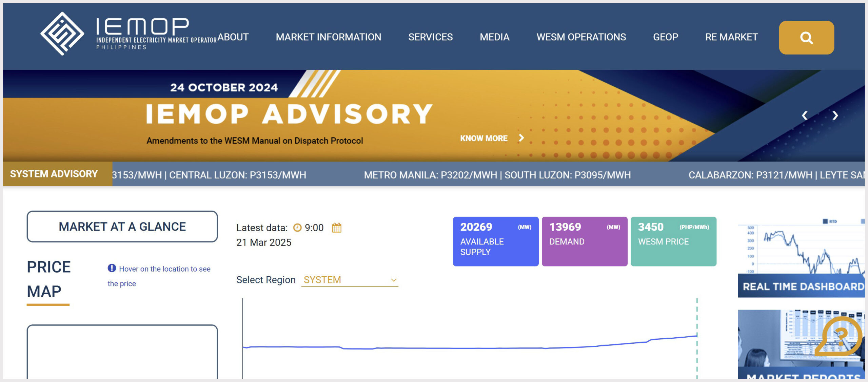The width and height of the screenshot is (868, 382).
Task: Go to next banner slide arrow
Action: pyautogui.click(x=835, y=115)
